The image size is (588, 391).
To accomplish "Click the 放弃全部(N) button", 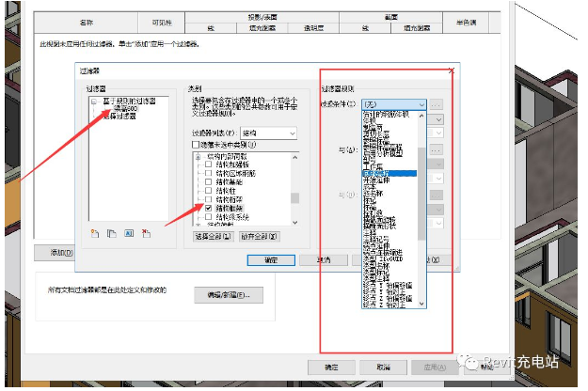I will (x=259, y=236).
